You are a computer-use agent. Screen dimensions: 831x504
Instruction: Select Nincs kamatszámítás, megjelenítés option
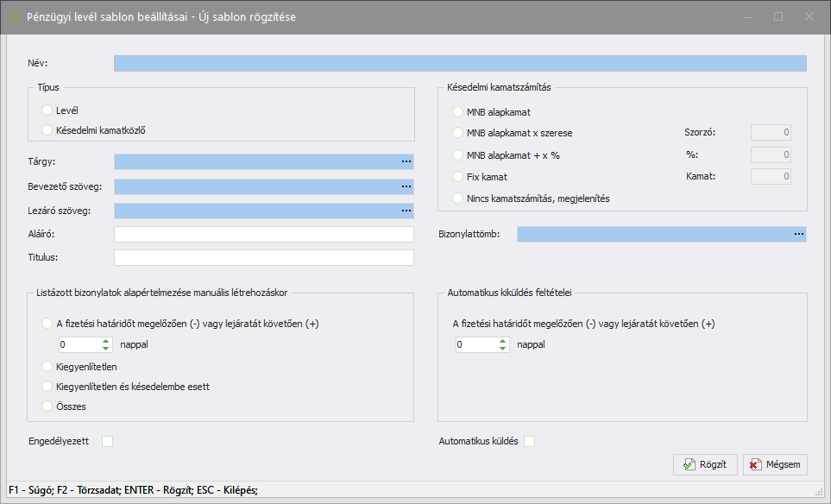[458, 198]
